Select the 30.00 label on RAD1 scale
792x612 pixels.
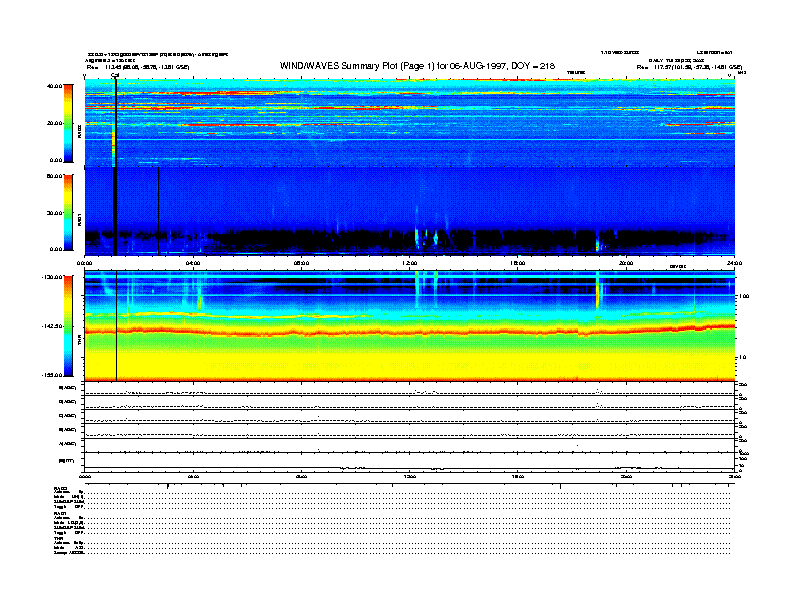[55, 213]
